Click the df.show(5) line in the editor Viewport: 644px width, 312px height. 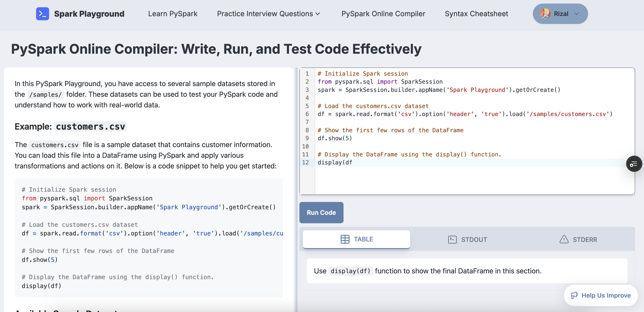[x=335, y=138]
